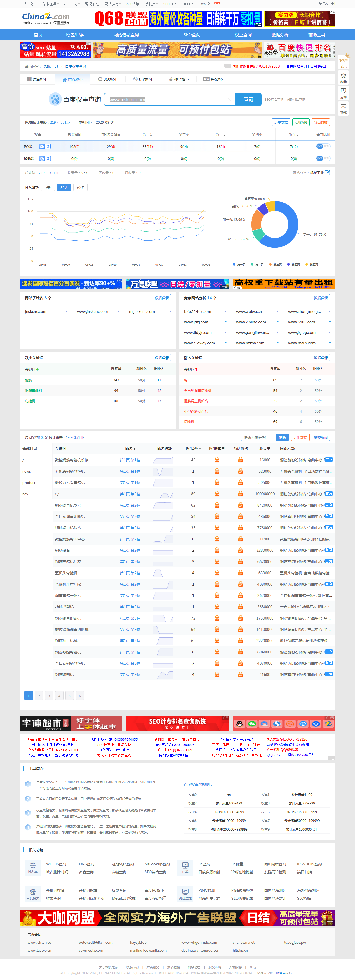355x980 pixels.
Task: Click the 测速监控 chart icon
Action: pos(185,891)
